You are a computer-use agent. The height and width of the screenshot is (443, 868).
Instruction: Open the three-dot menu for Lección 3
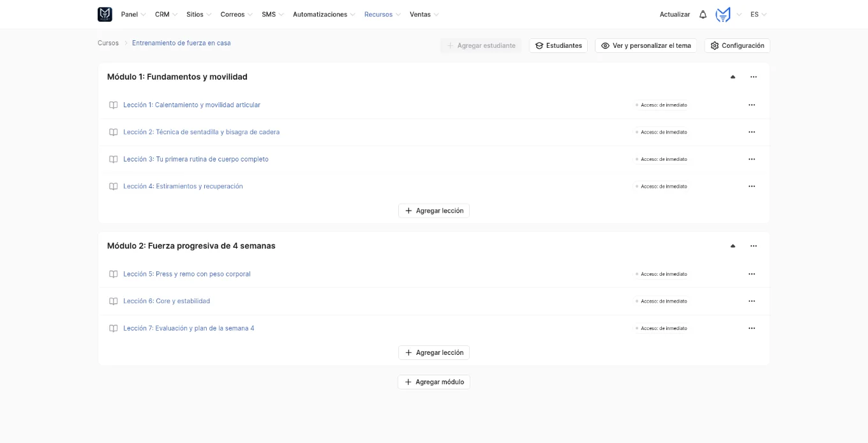click(x=752, y=159)
